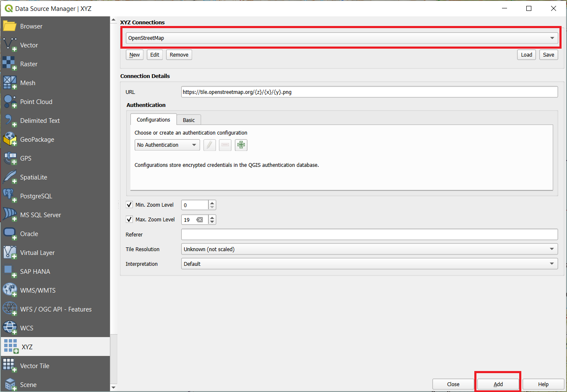Open the No Authentication dropdown
The height and width of the screenshot is (392, 567).
tap(167, 145)
